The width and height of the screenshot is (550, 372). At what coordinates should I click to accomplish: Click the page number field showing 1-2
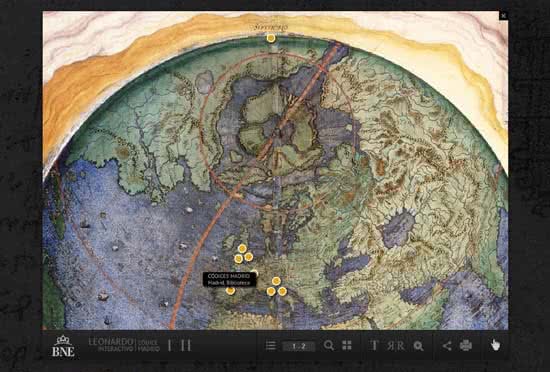pos(299,346)
